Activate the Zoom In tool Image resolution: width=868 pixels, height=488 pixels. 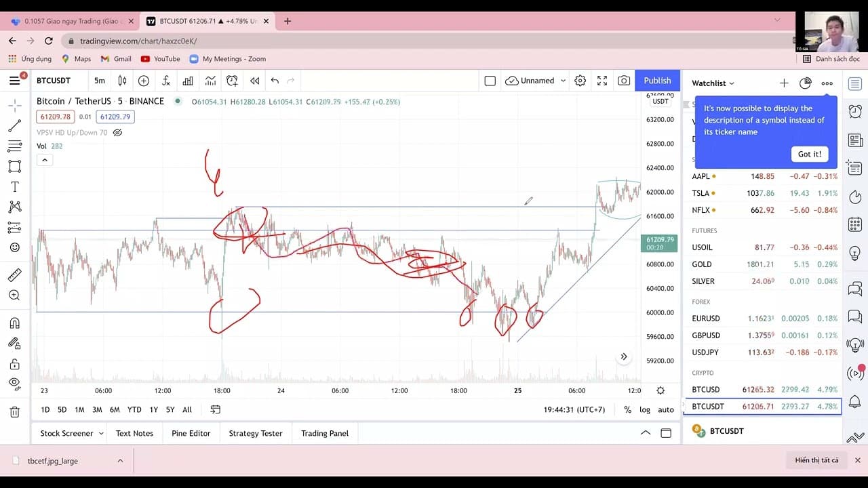coord(14,296)
